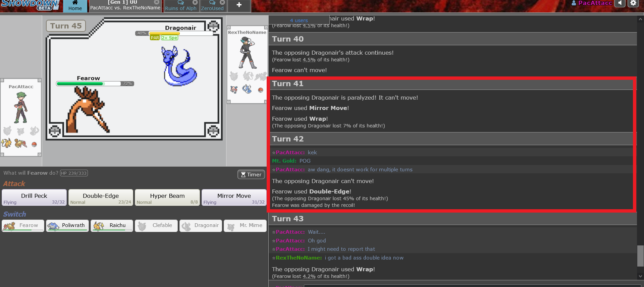The width and height of the screenshot is (644, 287).
Task: Click the Pokeball icon in PacAttacc's team
Action: point(34,145)
